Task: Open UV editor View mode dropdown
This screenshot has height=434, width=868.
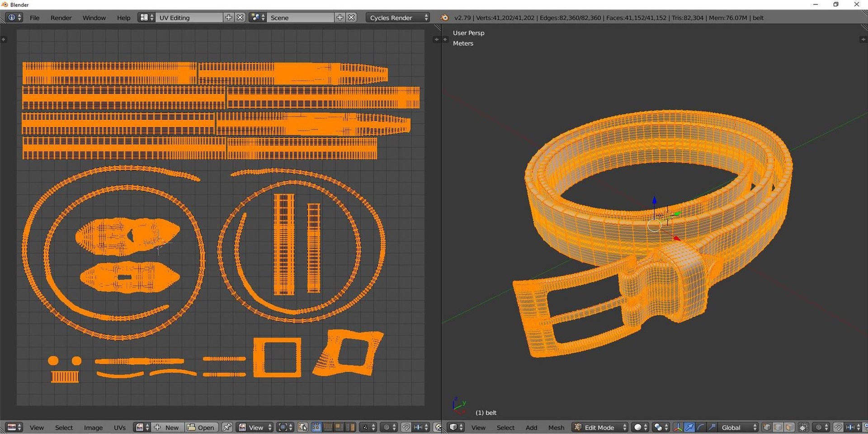Action: (255, 427)
